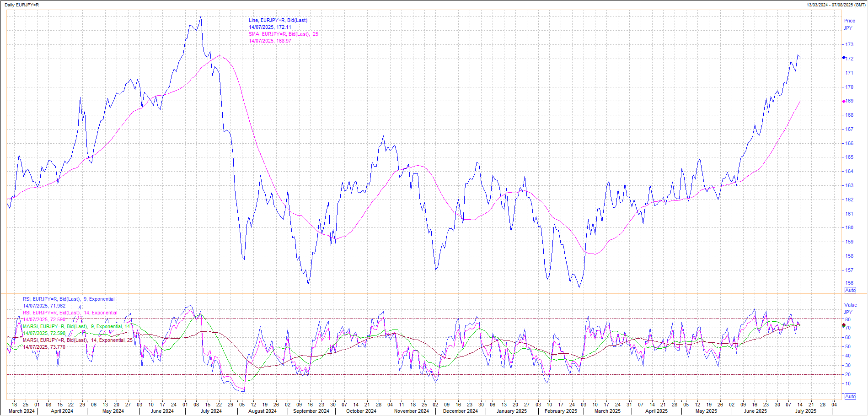Select the green MARSI 9 Exponential 14 legend
868x416 pixels.
(76, 327)
